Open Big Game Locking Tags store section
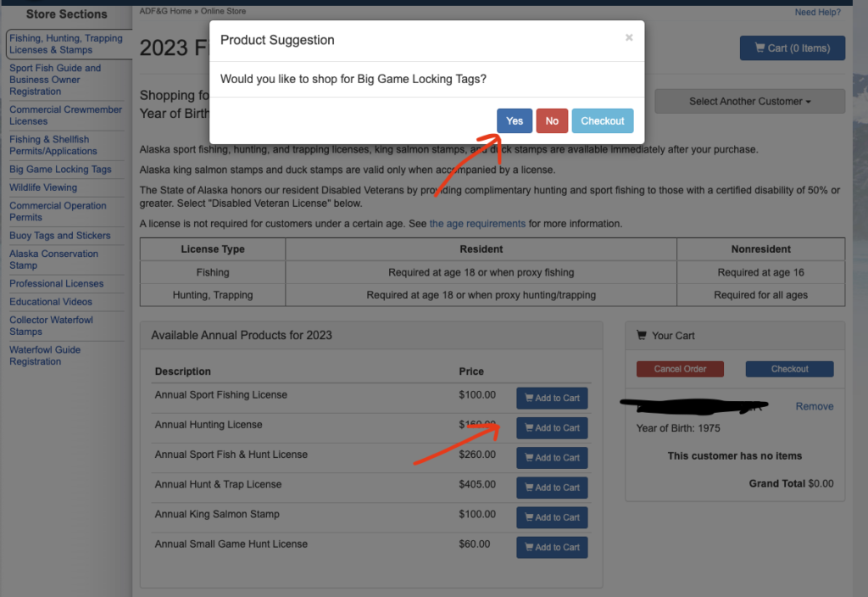Image resolution: width=868 pixels, height=597 pixels. point(60,170)
